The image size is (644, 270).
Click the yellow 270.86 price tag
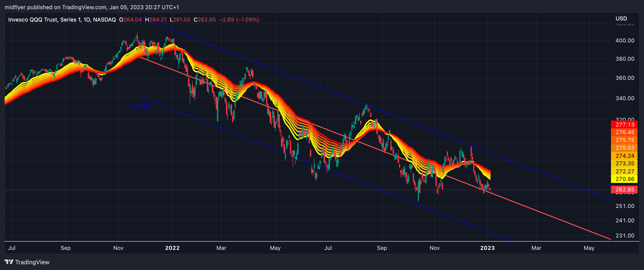click(624, 179)
